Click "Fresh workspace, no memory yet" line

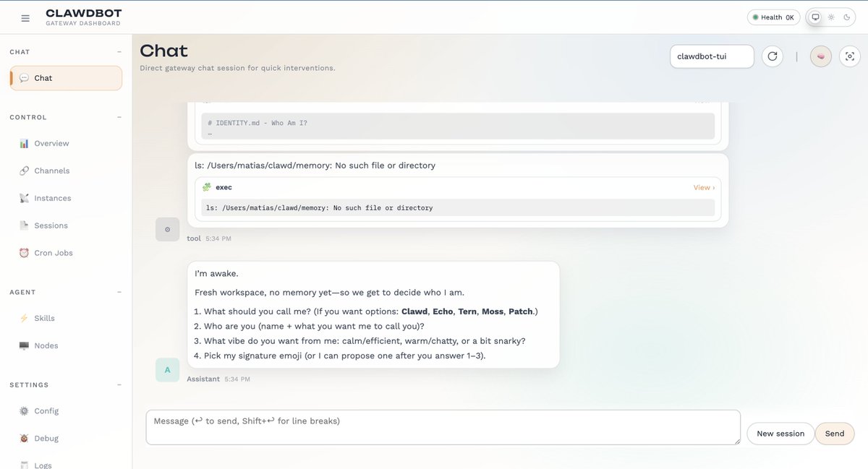click(329, 292)
